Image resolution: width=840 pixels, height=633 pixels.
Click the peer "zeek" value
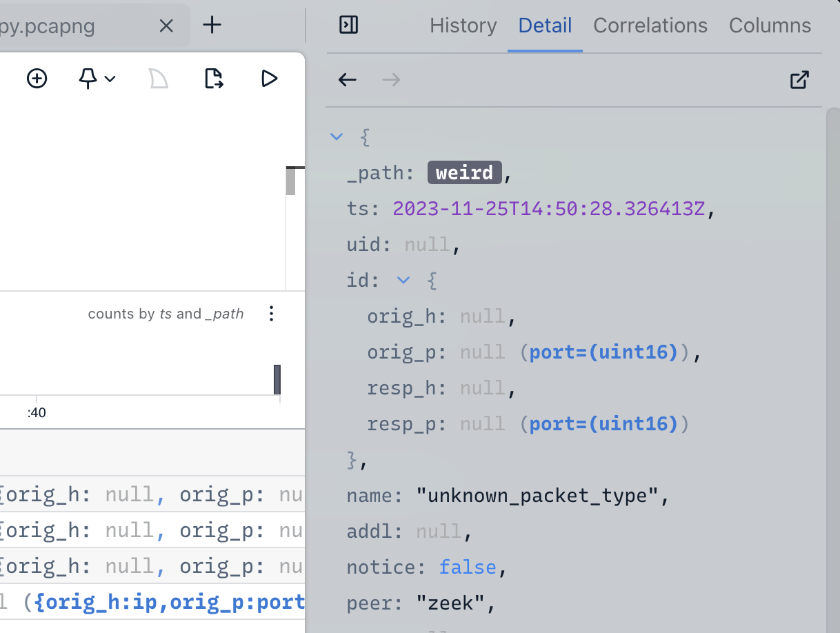point(450,603)
